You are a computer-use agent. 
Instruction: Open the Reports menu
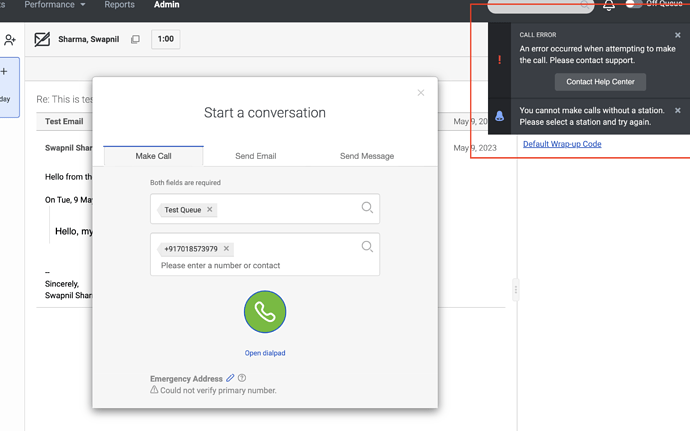tap(119, 5)
